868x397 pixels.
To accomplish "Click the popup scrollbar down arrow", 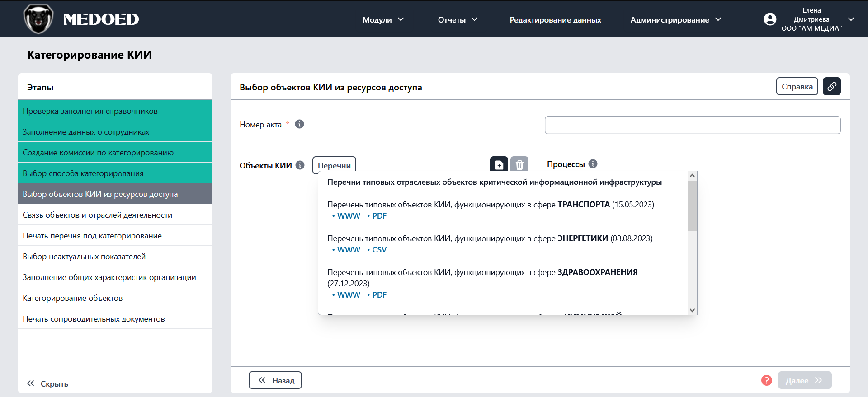I will coord(692,310).
